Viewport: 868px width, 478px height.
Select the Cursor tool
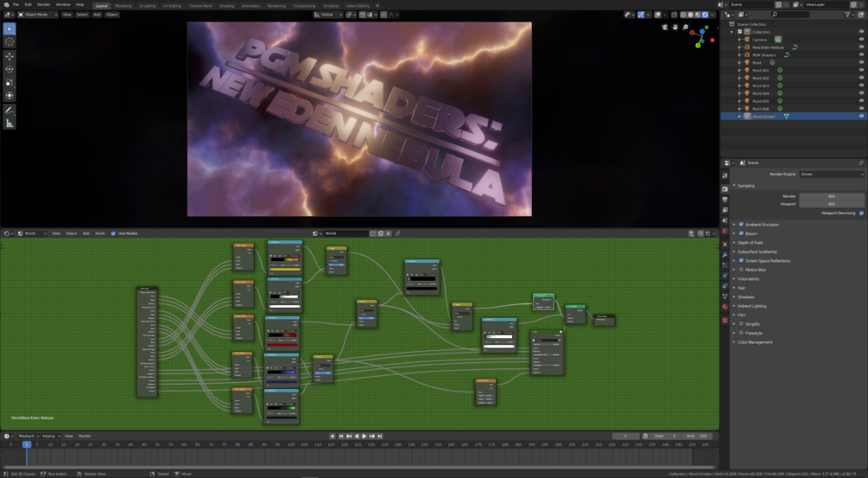pos(10,42)
